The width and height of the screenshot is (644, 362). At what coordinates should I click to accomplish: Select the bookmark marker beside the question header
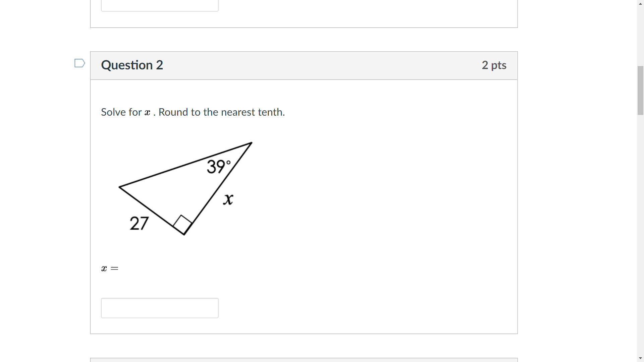tap(79, 63)
